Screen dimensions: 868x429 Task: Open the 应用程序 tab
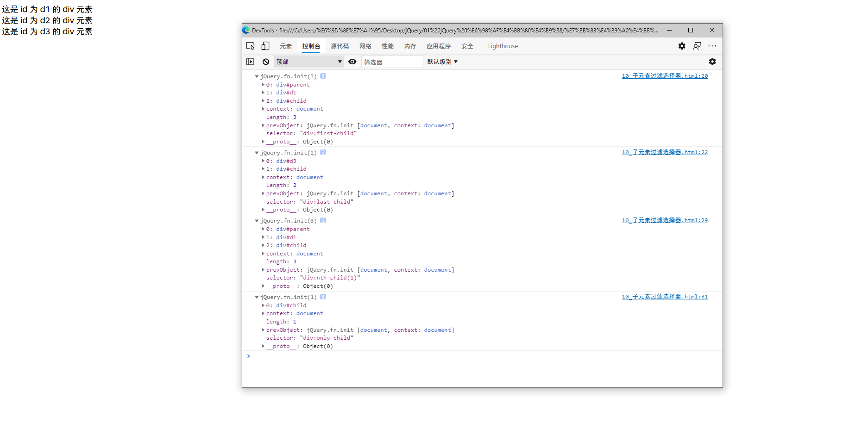coord(439,46)
